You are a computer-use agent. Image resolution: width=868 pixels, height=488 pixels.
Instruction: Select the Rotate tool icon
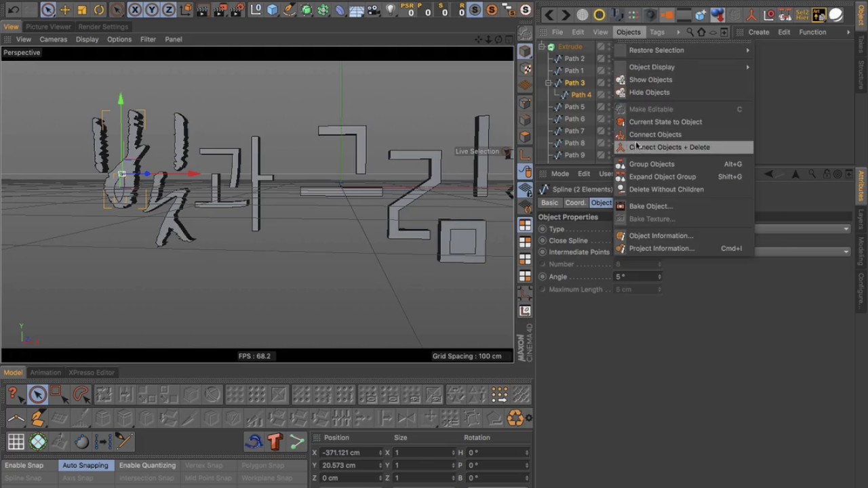pos(99,10)
